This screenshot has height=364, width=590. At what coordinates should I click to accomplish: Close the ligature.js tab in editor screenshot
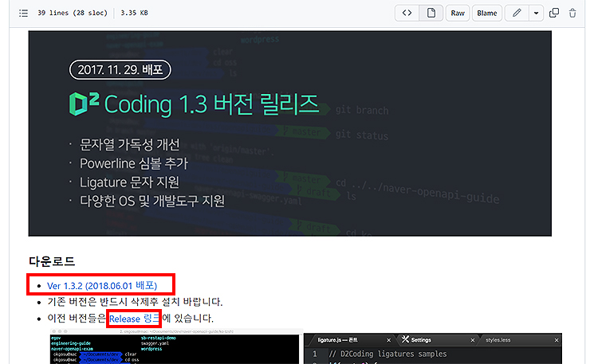coord(389,340)
